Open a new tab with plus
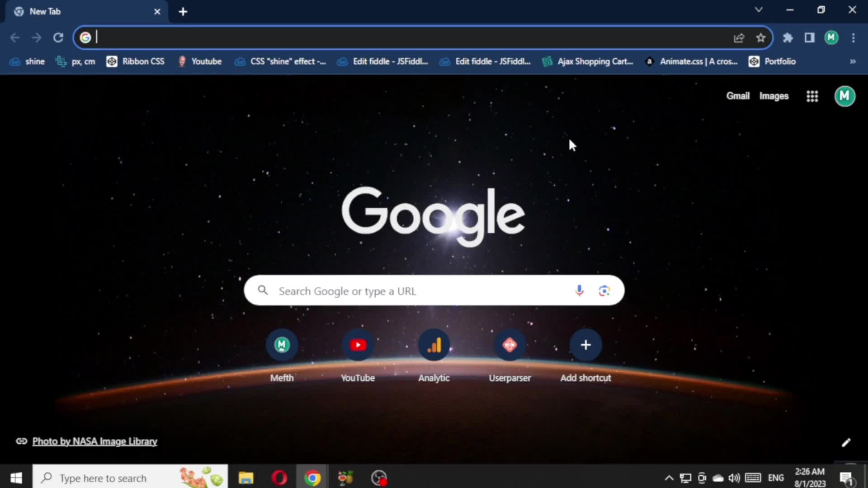Viewport: 868px width, 488px height. (183, 12)
